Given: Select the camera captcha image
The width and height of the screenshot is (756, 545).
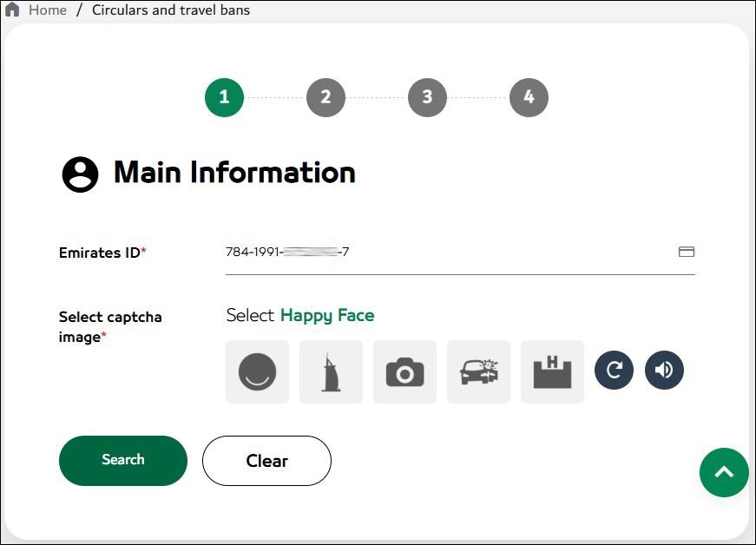Looking at the screenshot, I should coord(404,371).
